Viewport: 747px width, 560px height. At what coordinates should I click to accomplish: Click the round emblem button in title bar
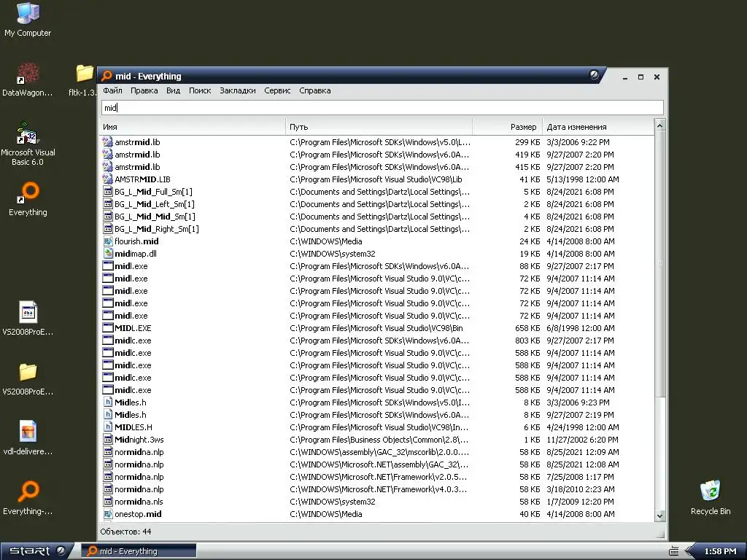[594, 75]
